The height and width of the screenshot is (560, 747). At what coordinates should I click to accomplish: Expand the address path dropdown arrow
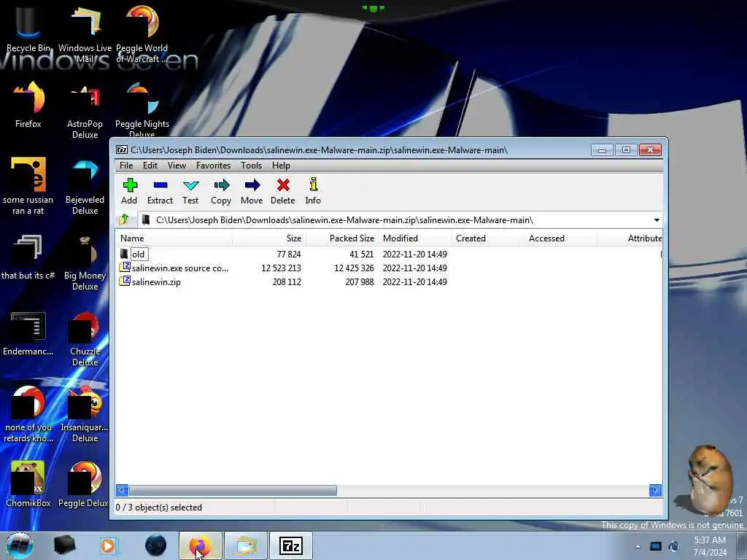pos(657,220)
